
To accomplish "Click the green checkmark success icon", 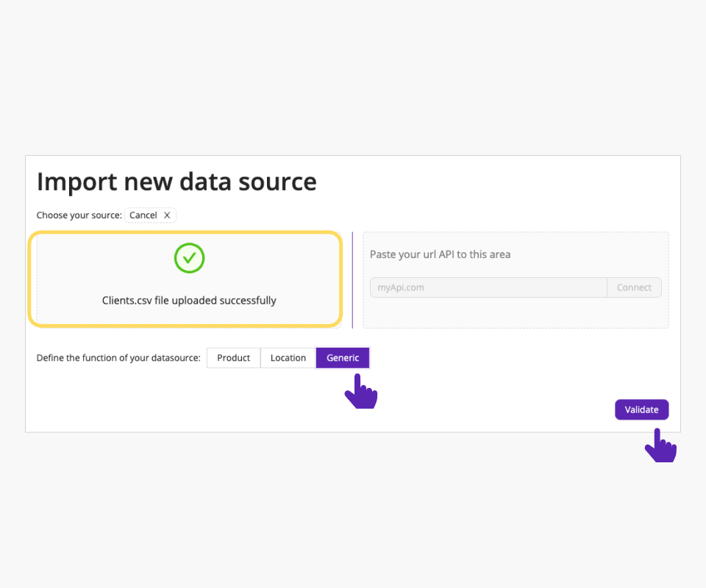I will pyautogui.click(x=189, y=258).
